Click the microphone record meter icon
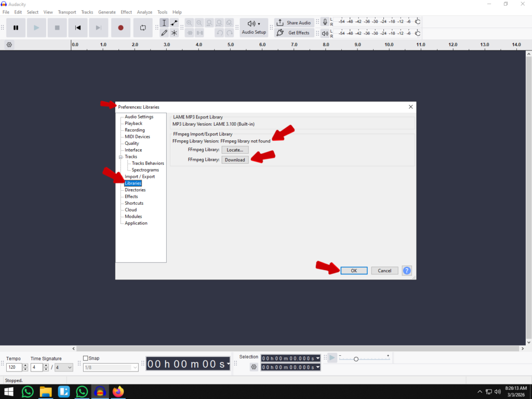The width and height of the screenshot is (532, 399). pyautogui.click(x=325, y=22)
